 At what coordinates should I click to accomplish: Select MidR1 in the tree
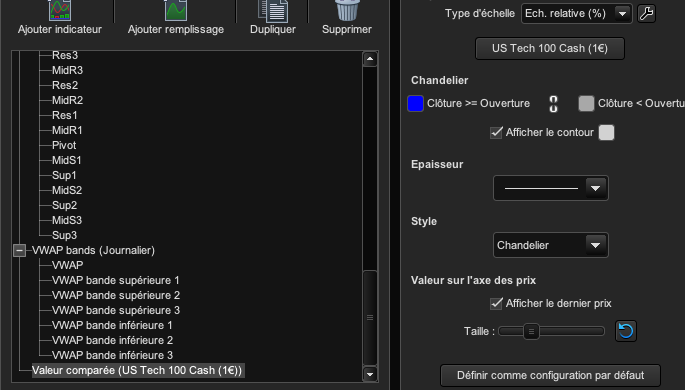[67, 131]
